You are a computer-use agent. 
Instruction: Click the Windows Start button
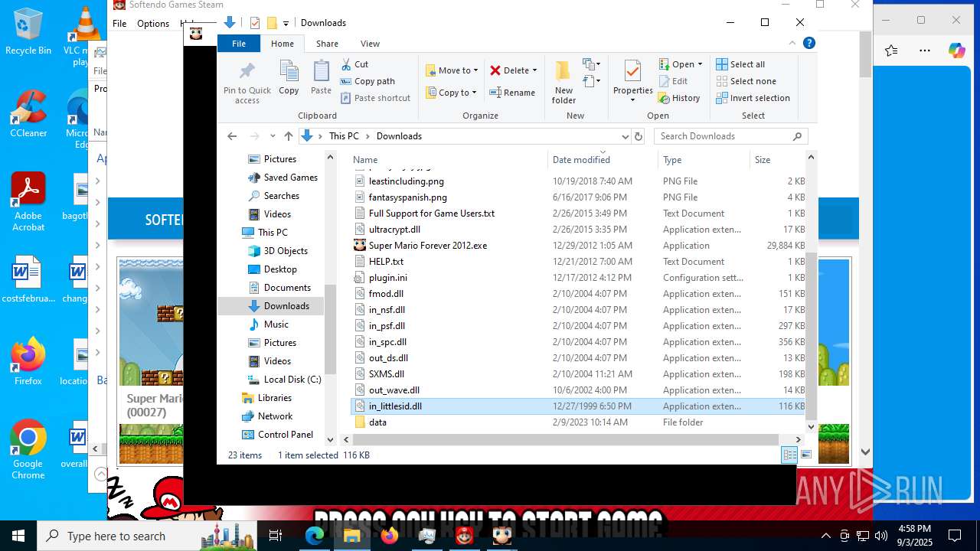(18, 536)
